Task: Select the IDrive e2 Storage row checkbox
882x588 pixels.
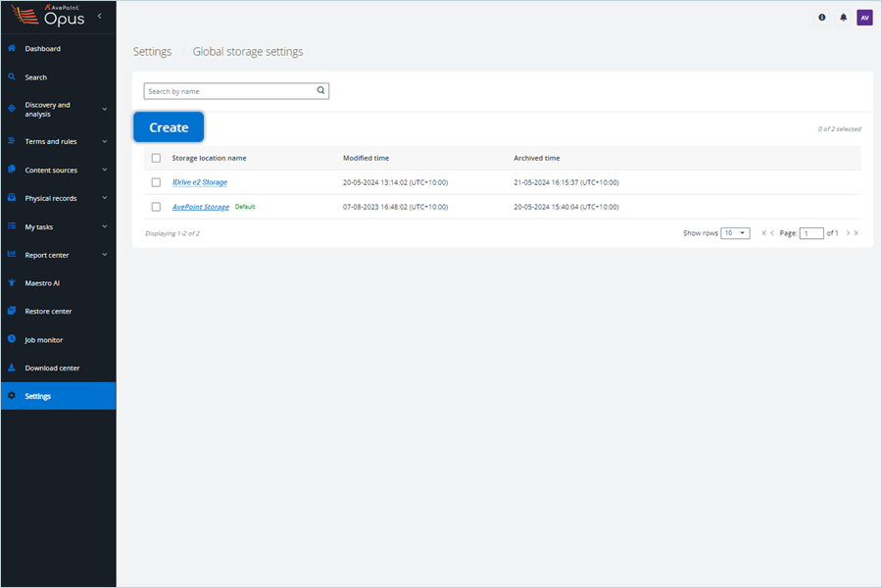Action: [x=156, y=182]
